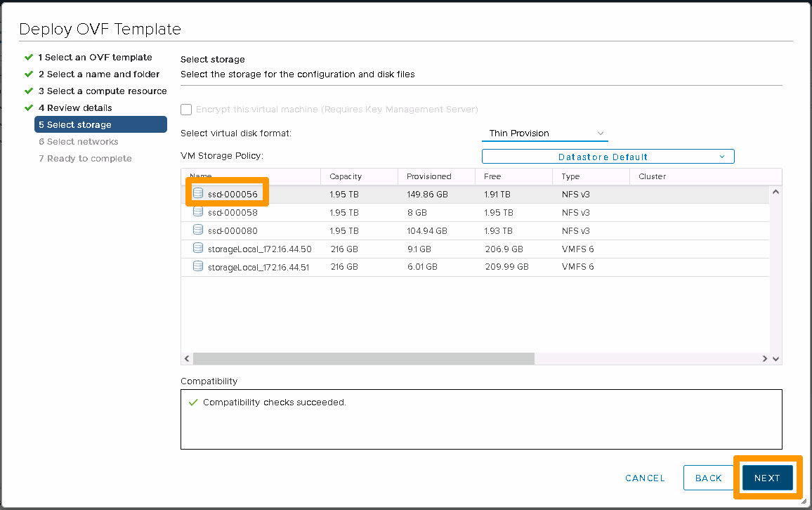812x510 pixels.
Task: Open the Thin Provision disk format dropdown
Action: pos(545,133)
